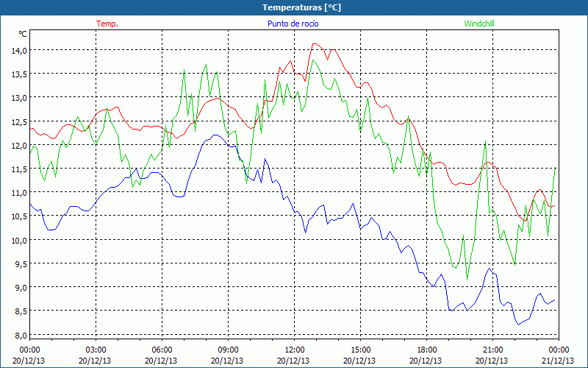Viewport: 588px width, 368px height.
Task: Click the 13,5 y-axis value
Action: pyautogui.click(x=19, y=74)
